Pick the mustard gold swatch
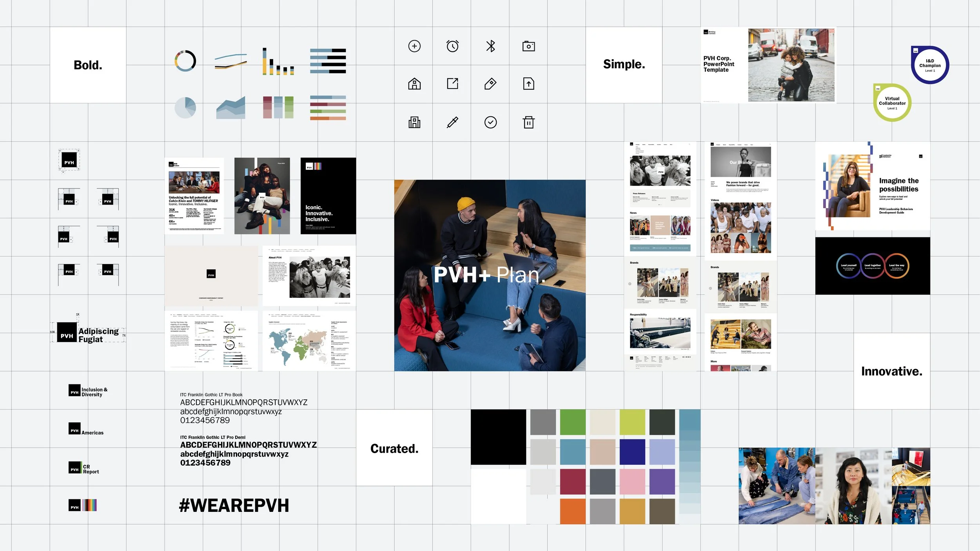 point(632,511)
